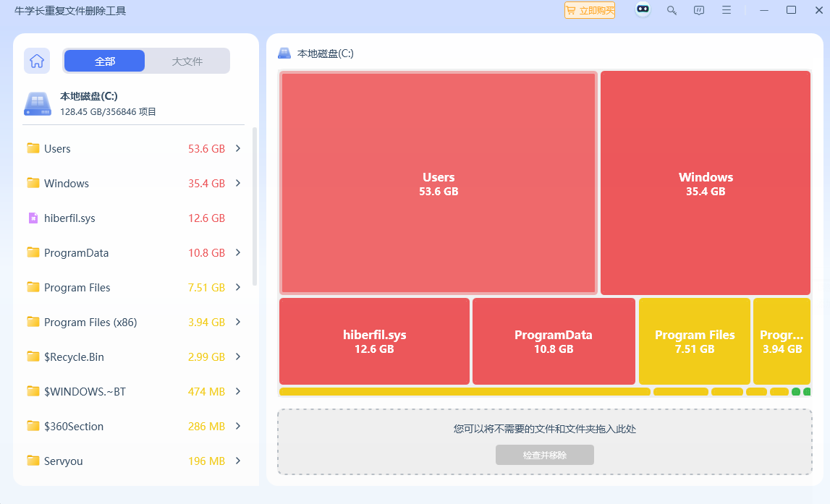The width and height of the screenshot is (830, 504).
Task: Click the hiberfil.sys file icon
Action: click(33, 218)
